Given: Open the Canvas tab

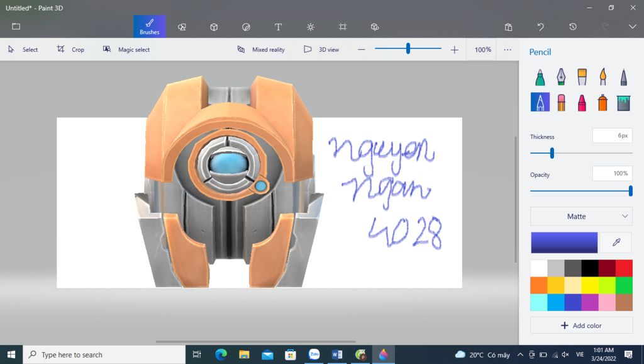Looking at the screenshot, I should (x=343, y=26).
